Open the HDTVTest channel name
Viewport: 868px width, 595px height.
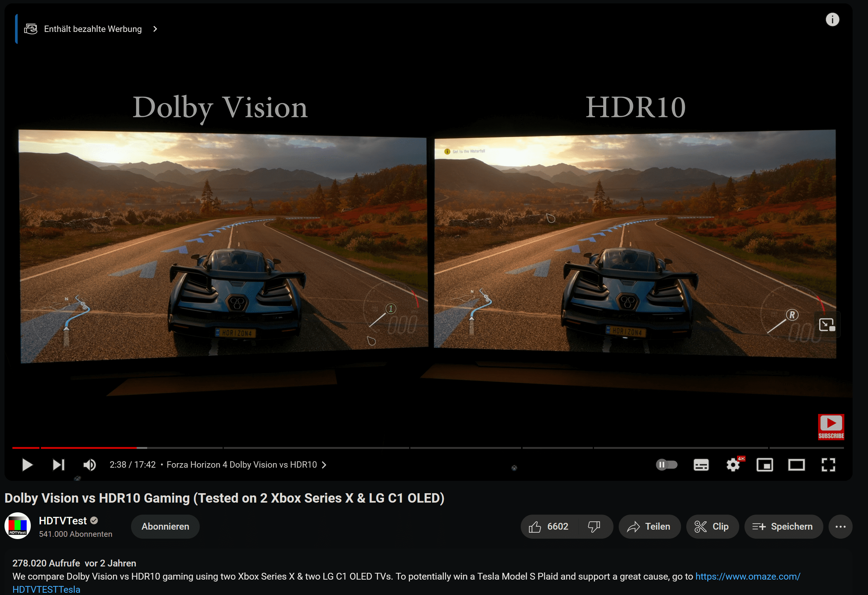[x=63, y=521]
